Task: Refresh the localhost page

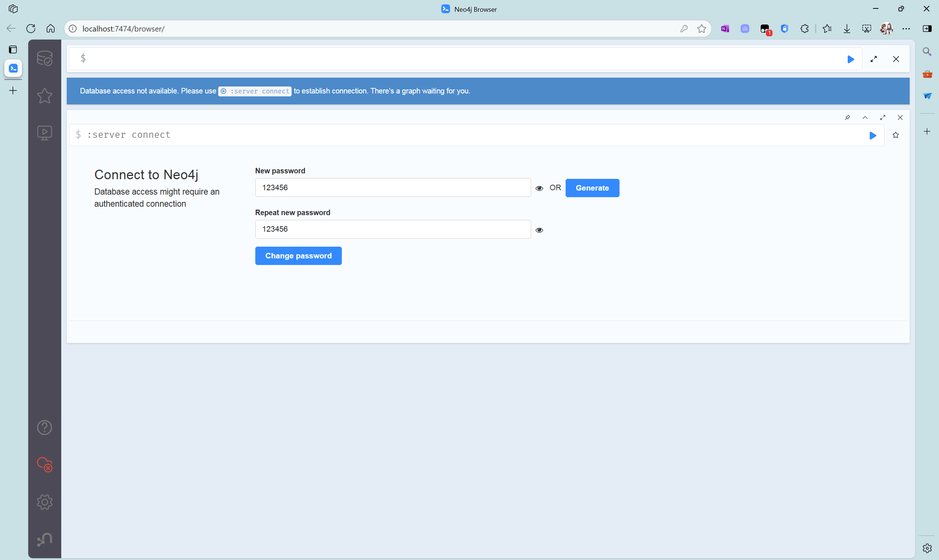Action: tap(31, 29)
